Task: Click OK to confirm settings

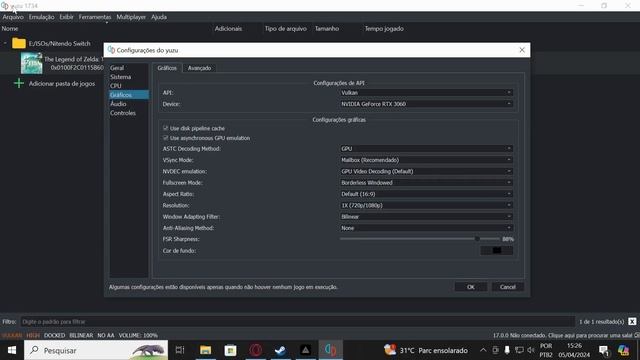Action: point(471,287)
